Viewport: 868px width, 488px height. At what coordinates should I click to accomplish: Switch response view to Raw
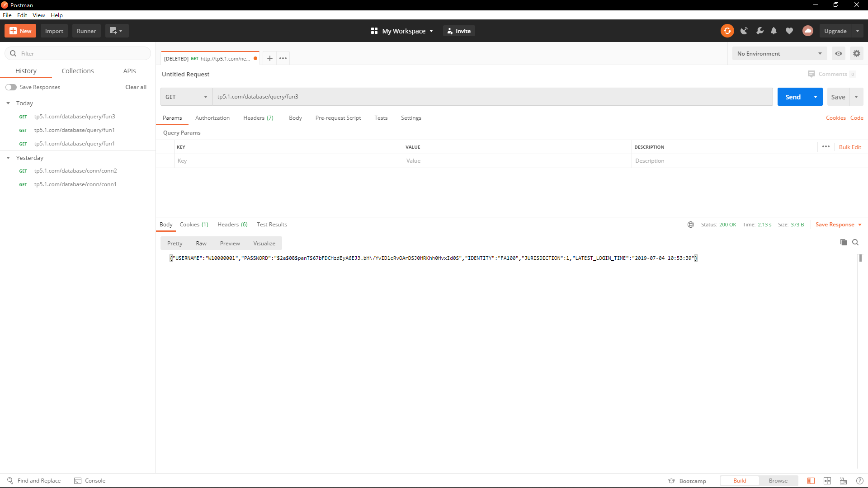pyautogui.click(x=201, y=243)
